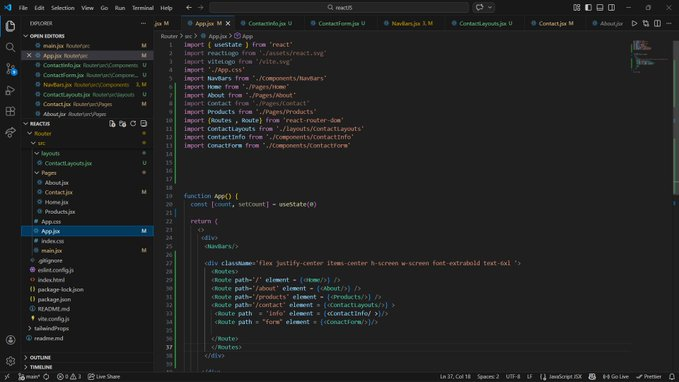Open the Copilot dropdown arrow in title bar
The width and height of the screenshot is (679, 382).
tap(490, 7)
